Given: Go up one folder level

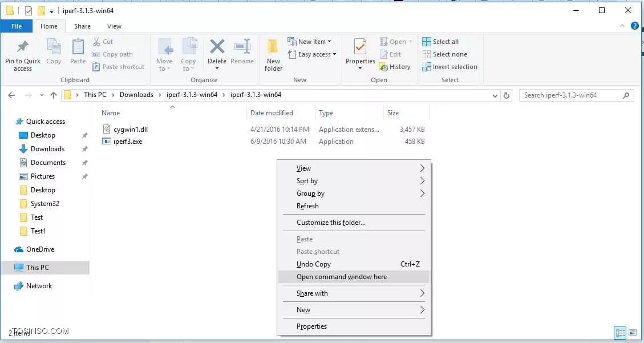Looking at the screenshot, I should (54, 95).
